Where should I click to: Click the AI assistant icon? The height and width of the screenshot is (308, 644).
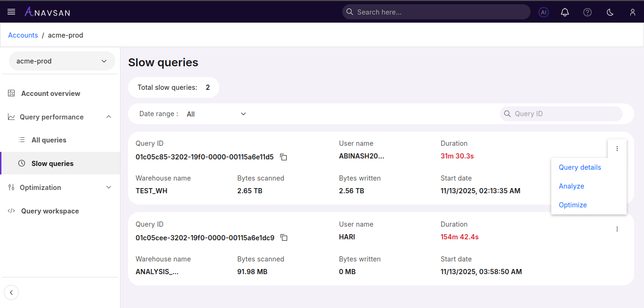click(x=544, y=12)
